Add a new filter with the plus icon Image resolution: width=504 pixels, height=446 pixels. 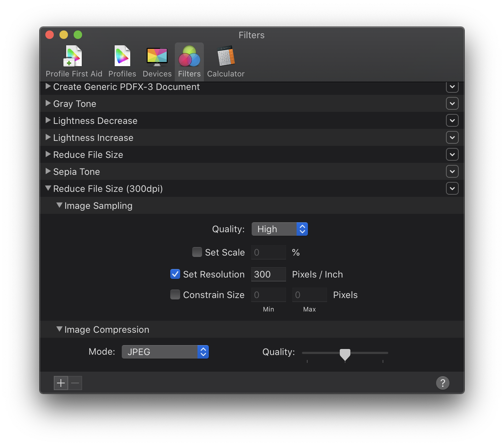[61, 383]
